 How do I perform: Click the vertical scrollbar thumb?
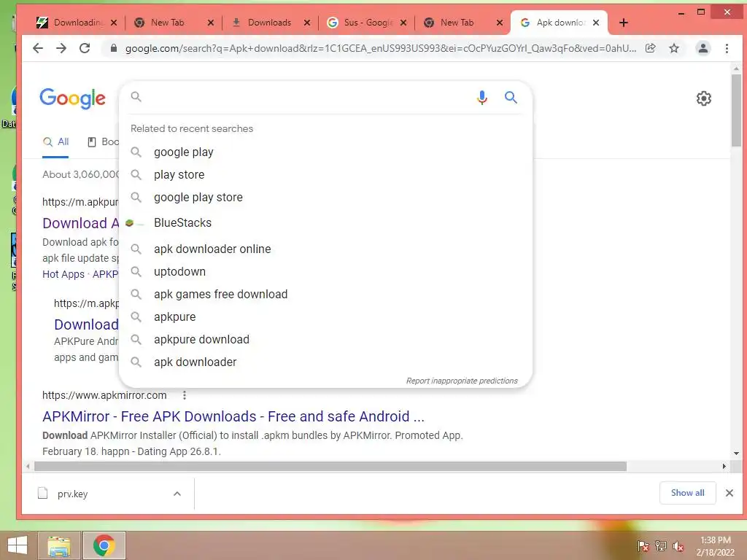[736, 111]
